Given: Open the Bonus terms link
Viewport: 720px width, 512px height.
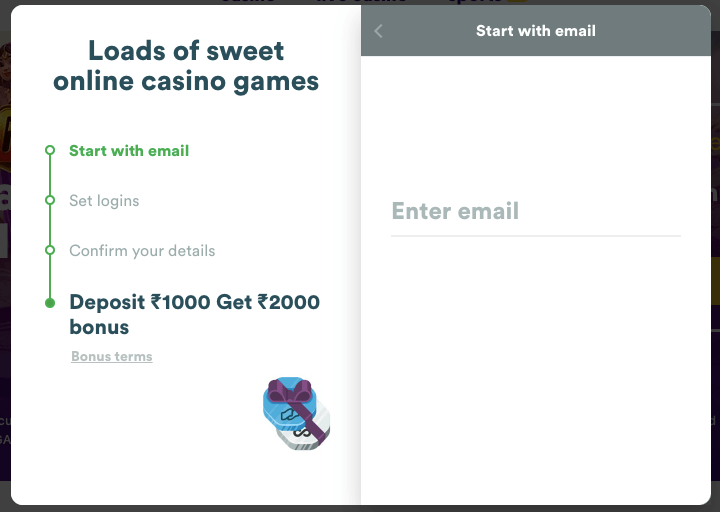Looking at the screenshot, I should (x=112, y=357).
